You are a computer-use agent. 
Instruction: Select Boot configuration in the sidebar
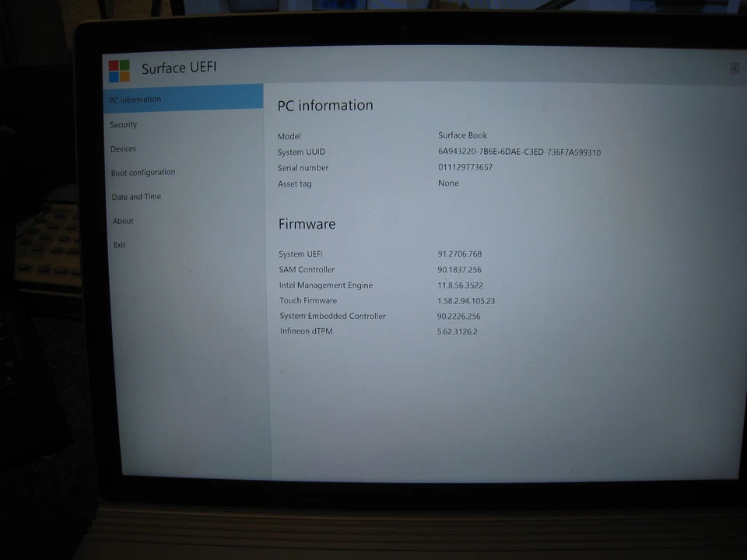142,172
